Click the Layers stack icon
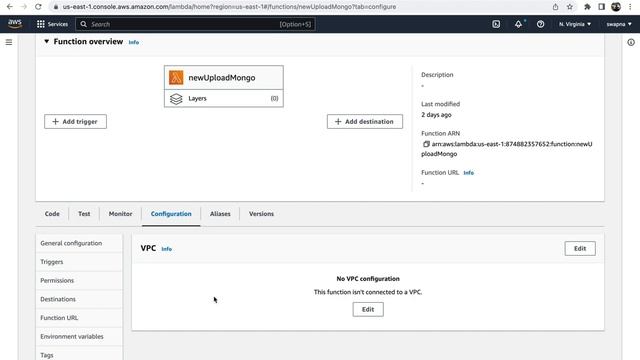 176,99
